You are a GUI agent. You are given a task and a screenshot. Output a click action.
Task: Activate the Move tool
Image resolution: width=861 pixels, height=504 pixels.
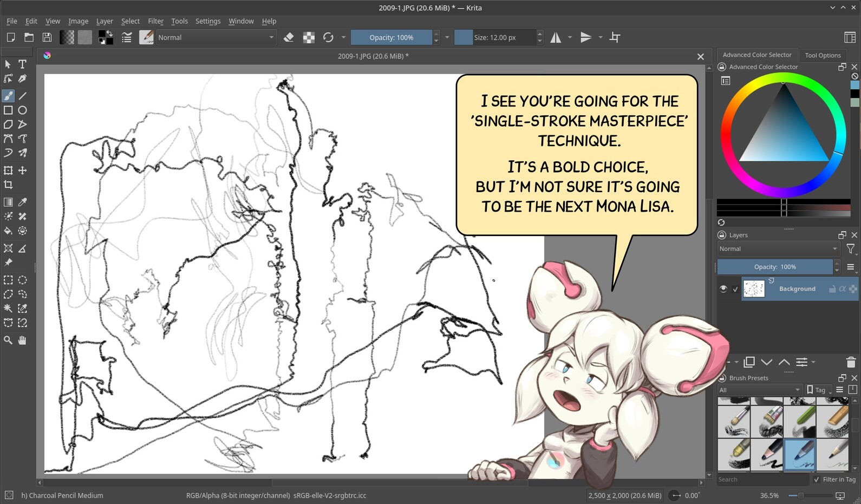pos(22,171)
